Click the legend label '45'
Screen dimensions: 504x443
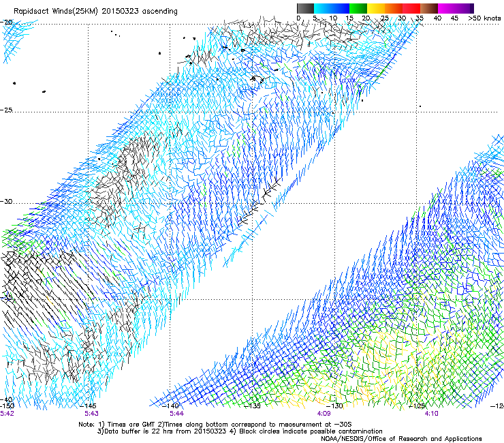(x=454, y=18)
